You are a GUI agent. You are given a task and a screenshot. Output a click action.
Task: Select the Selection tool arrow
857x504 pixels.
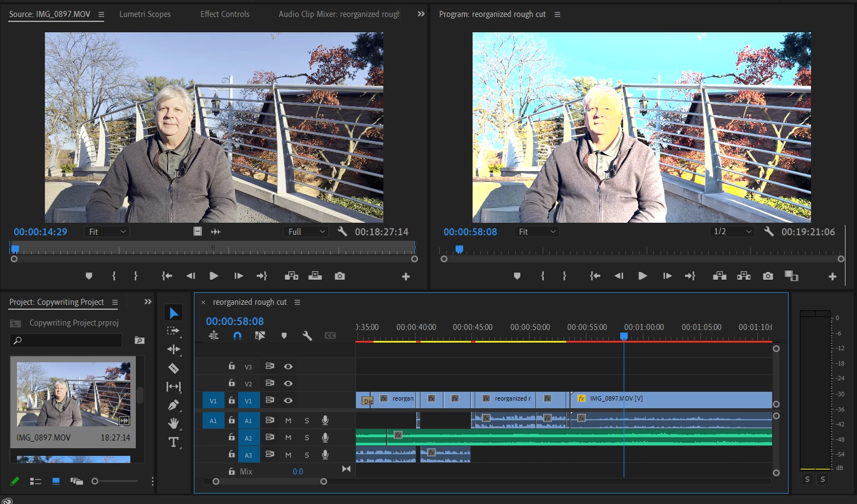point(174,313)
